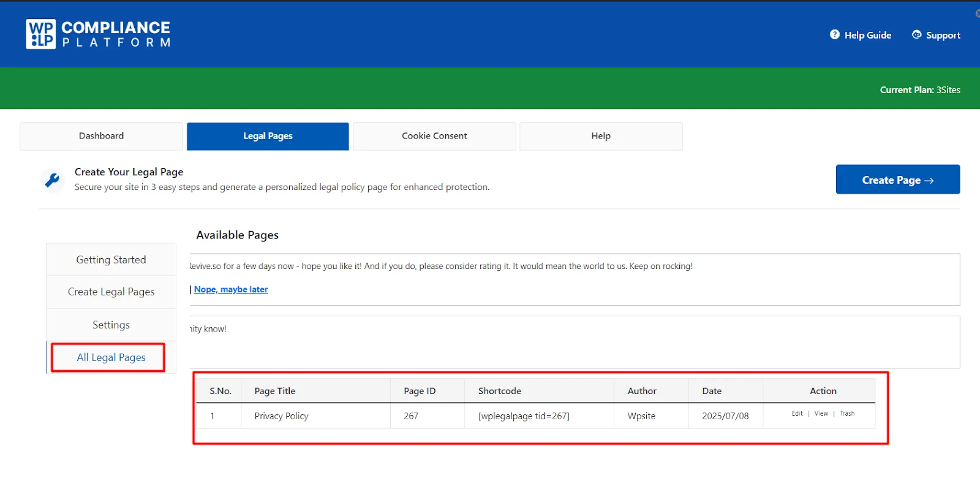
Task: Click the Current Plan: 3Sites text
Action: (x=920, y=90)
